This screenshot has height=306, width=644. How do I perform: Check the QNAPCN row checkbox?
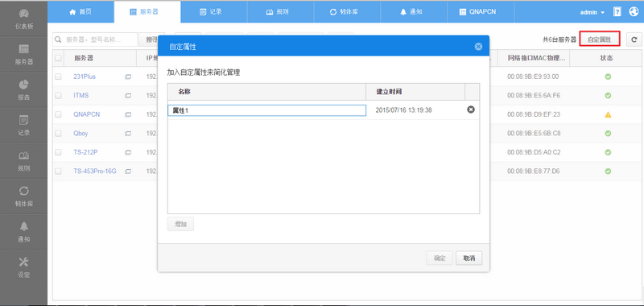pyautogui.click(x=58, y=114)
